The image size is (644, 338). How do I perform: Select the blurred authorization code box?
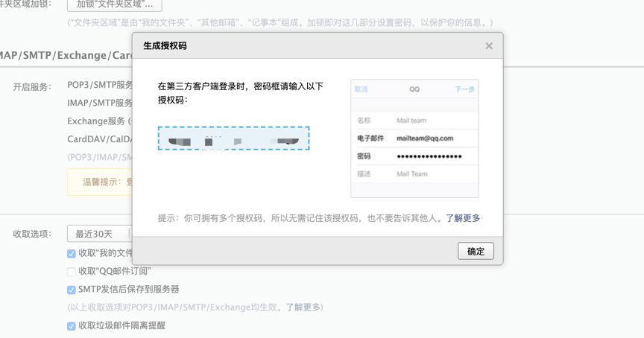click(x=233, y=138)
